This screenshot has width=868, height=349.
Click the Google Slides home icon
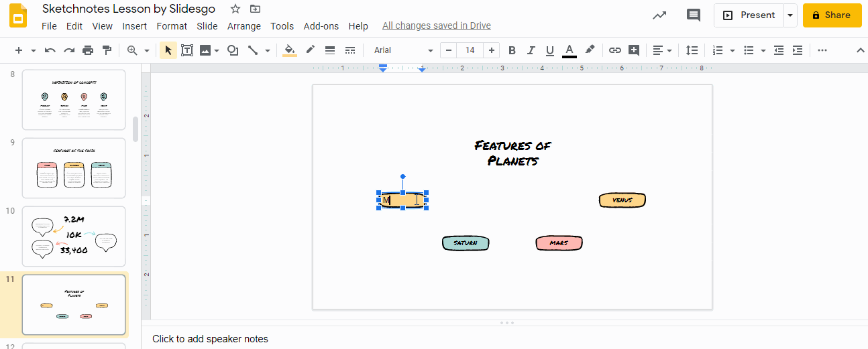click(18, 15)
